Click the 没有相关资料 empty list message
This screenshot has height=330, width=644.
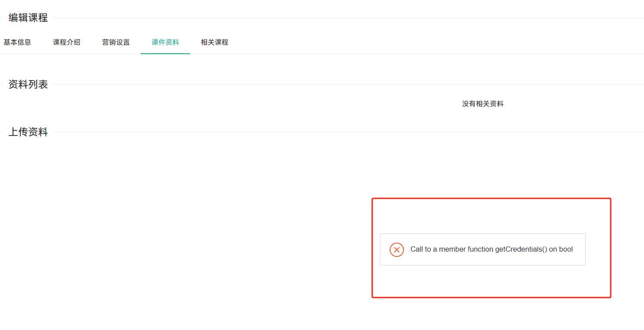point(483,104)
